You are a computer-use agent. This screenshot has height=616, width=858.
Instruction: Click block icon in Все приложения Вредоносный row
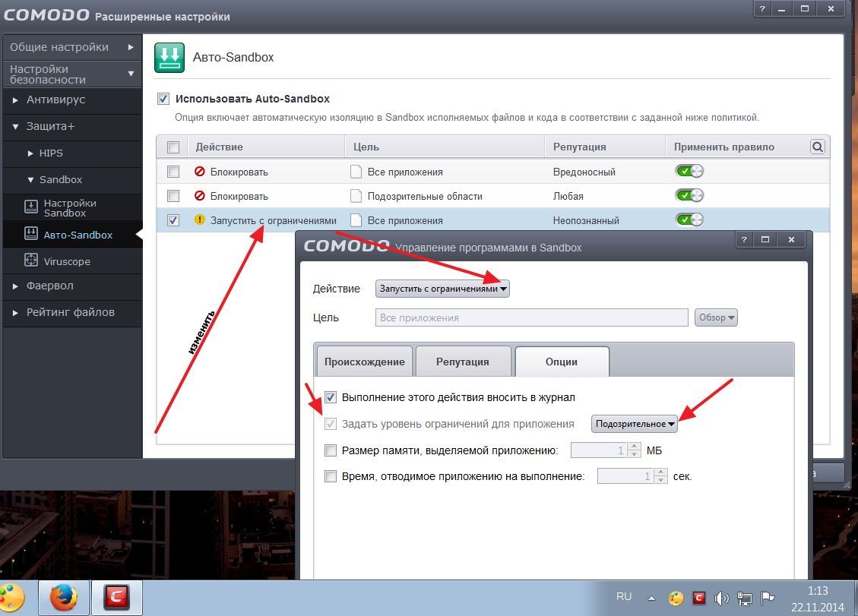(x=200, y=171)
